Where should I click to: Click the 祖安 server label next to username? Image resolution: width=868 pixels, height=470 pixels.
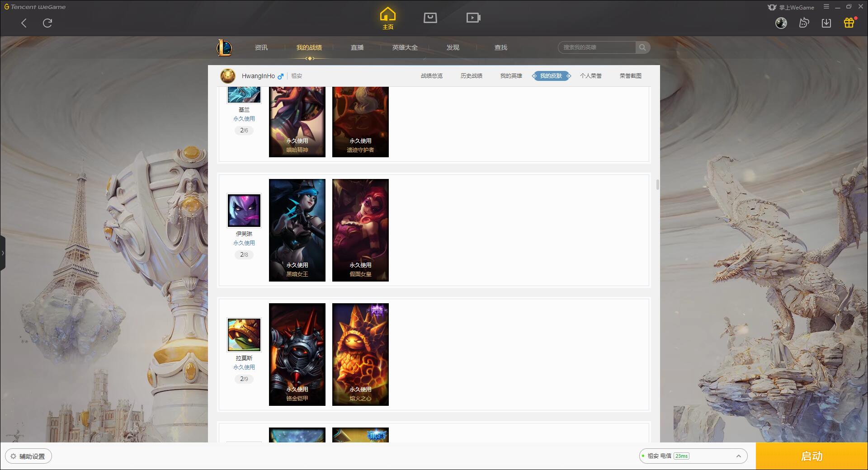coord(297,76)
